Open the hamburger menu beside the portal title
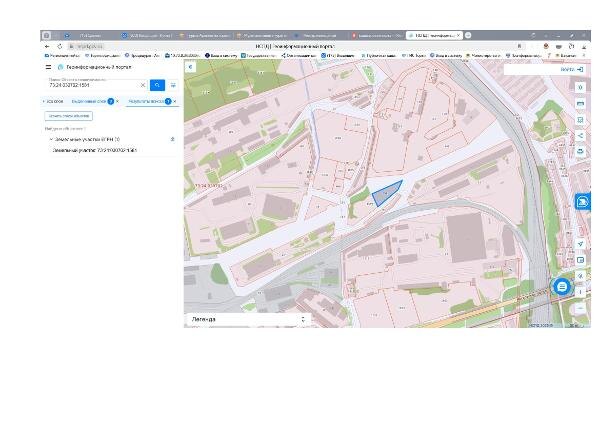600x424 pixels. 48,67
